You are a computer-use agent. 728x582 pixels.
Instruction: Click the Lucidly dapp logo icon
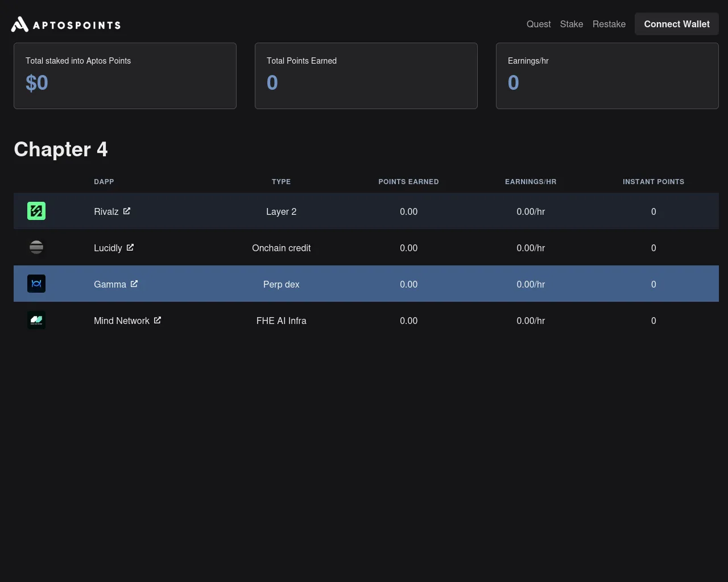(36, 247)
